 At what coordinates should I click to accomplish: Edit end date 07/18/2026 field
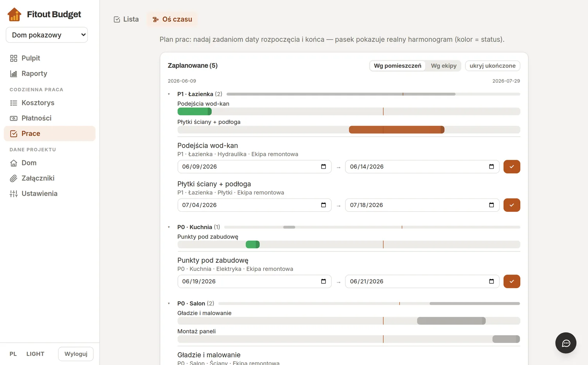click(422, 205)
